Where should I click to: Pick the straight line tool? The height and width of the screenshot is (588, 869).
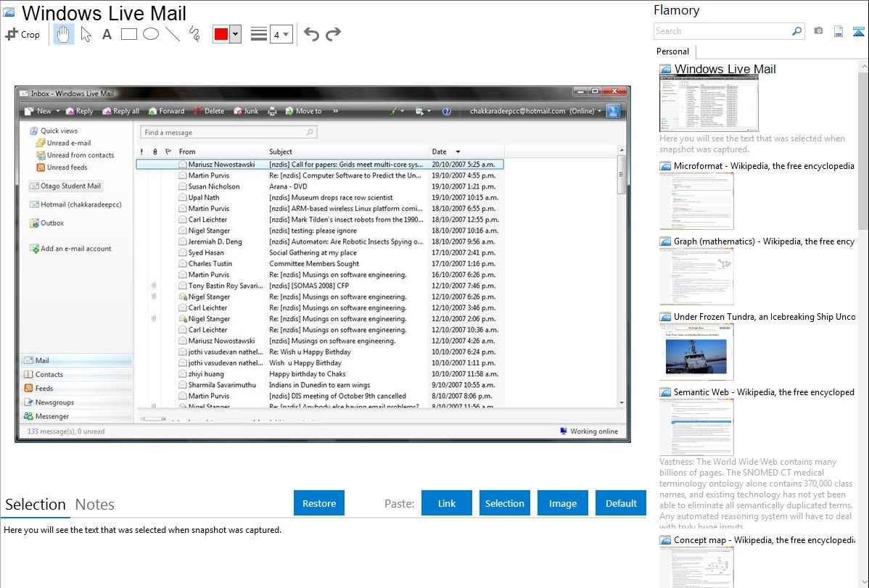(x=173, y=34)
